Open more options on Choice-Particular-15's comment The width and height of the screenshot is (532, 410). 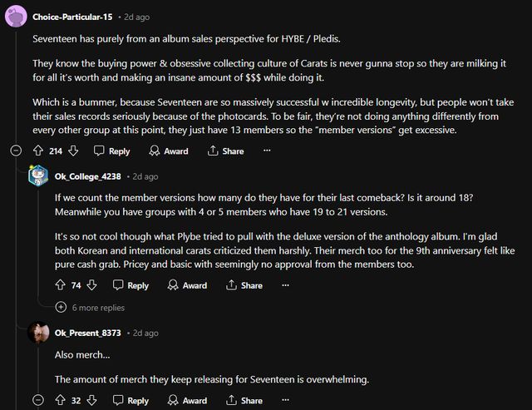[267, 151]
